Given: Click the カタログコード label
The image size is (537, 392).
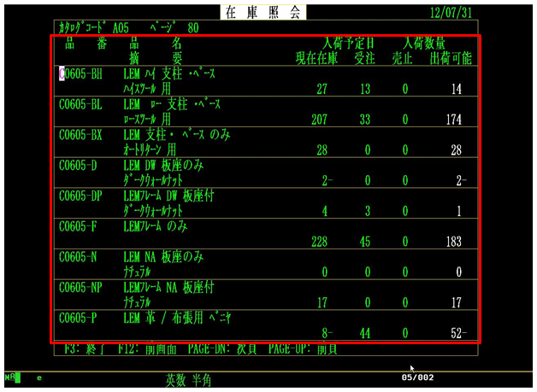Looking at the screenshot, I should 82,28.
